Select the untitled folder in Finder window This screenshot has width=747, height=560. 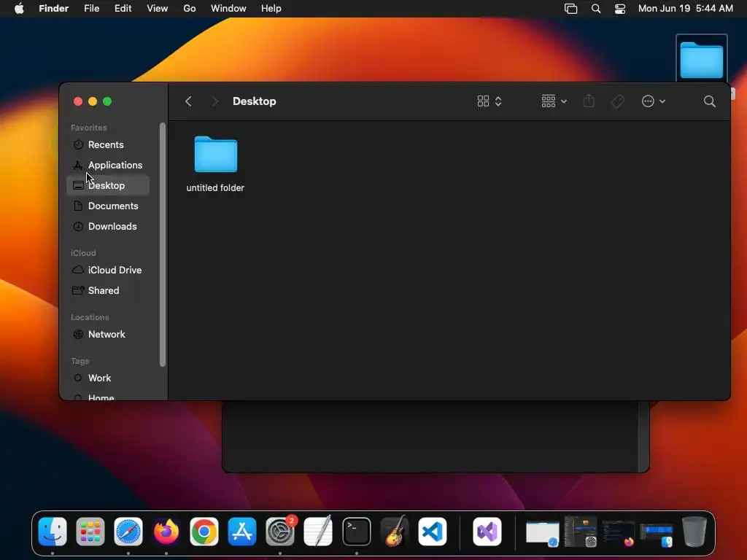216,155
